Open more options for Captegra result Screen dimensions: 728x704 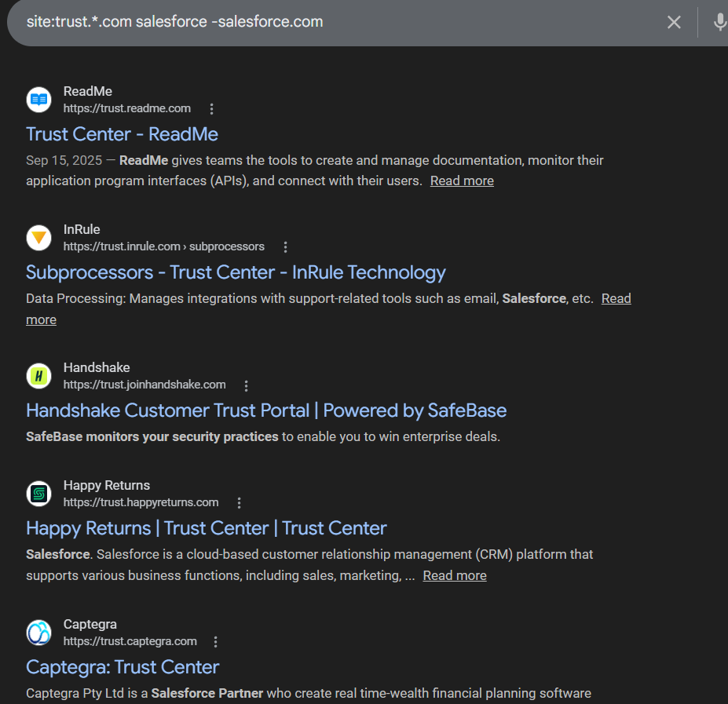click(216, 642)
